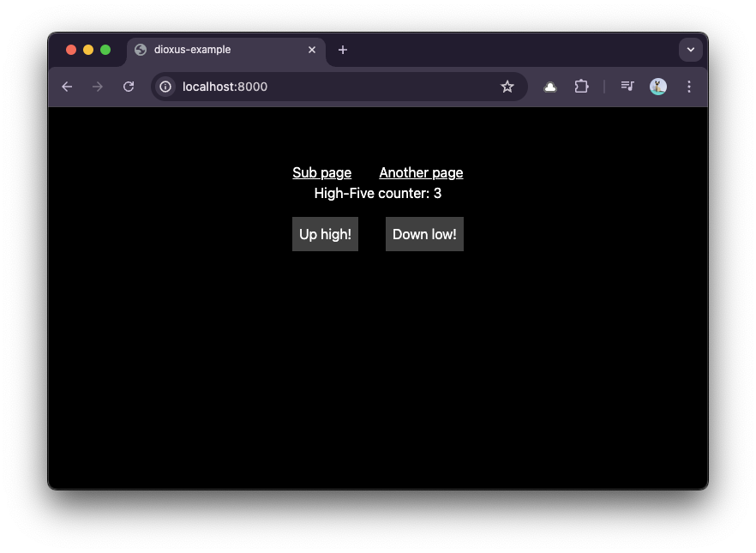
Task: Click the profile avatar in the toolbar
Action: click(658, 87)
